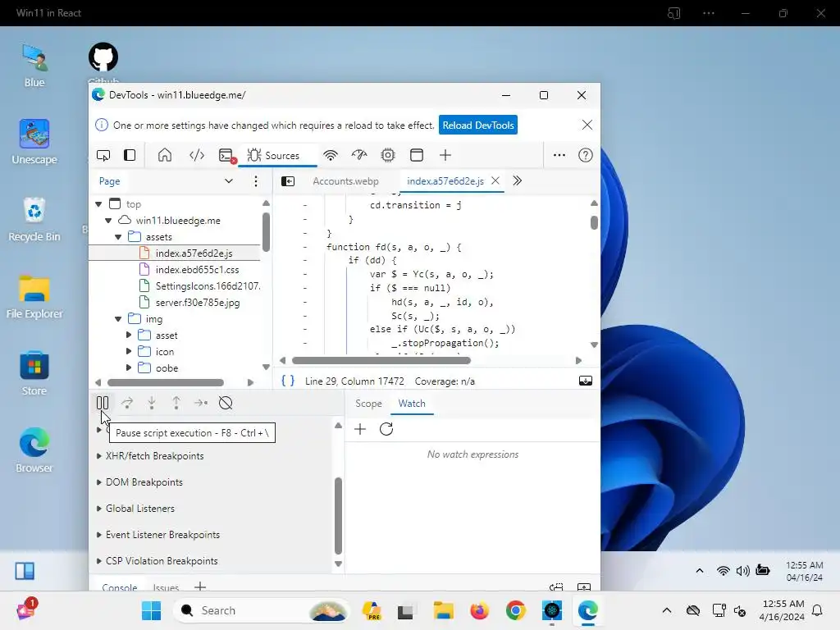Image resolution: width=840 pixels, height=630 pixels.
Task: Open Customize and control DevTools menu
Action: coord(559,155)
